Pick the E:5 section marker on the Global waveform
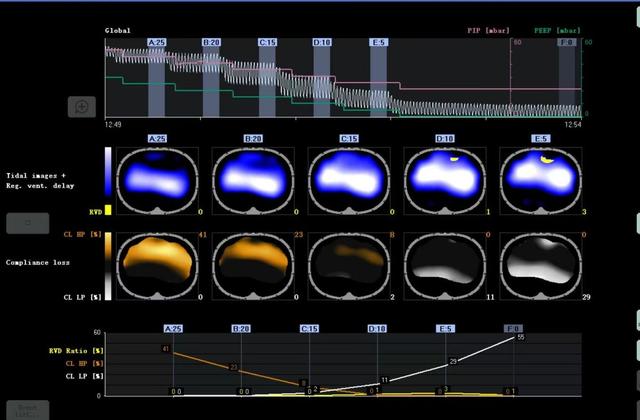This screenshot has height=420, width=640. coord(378,43)
